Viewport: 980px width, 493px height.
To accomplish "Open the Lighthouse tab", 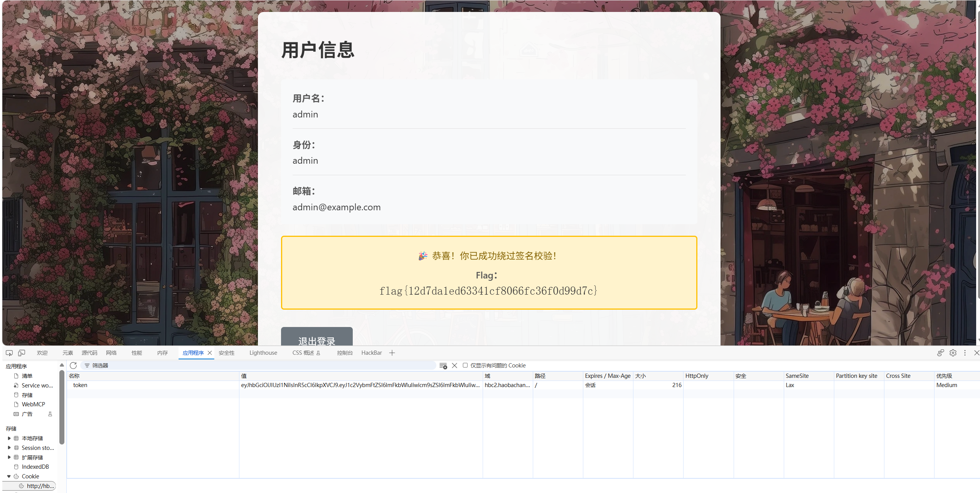I will [263, 353].
